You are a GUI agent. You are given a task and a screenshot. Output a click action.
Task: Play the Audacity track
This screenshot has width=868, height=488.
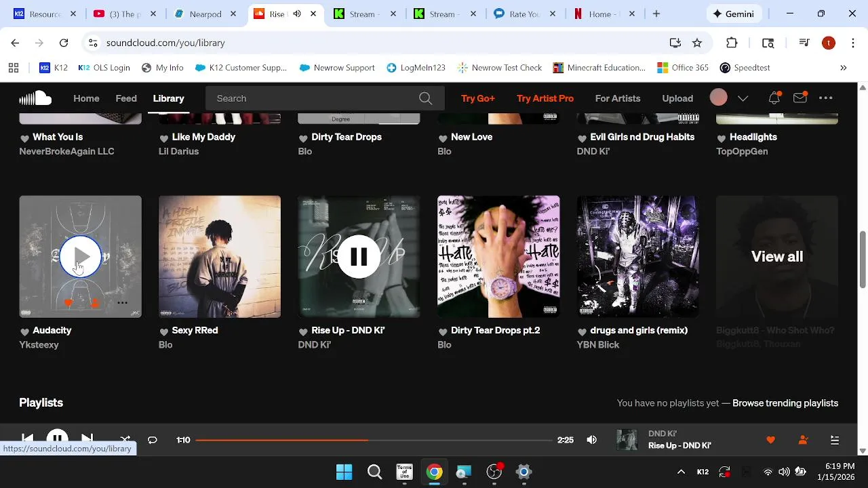81,257
